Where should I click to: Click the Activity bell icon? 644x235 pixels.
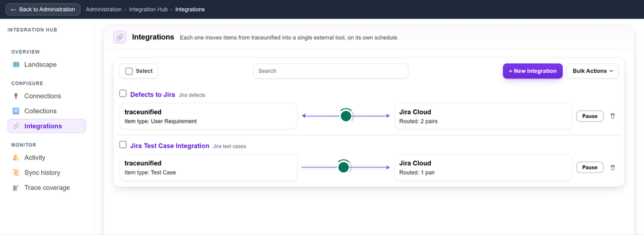15,158
